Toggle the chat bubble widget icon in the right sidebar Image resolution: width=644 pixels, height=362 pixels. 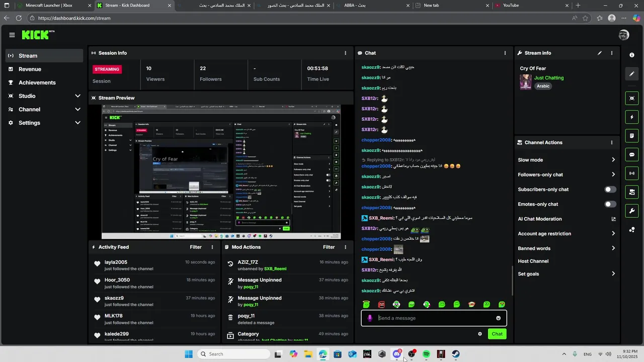coord(632,155)
